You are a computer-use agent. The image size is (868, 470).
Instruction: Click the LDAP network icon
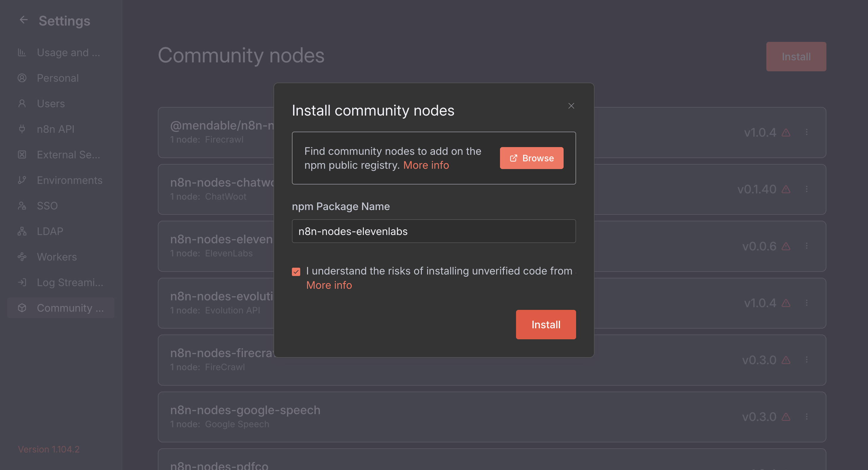[22, 231]
